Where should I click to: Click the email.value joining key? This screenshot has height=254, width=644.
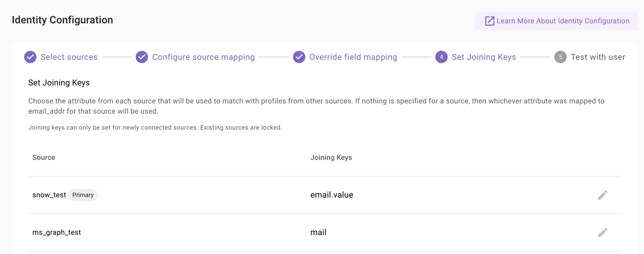pyautogui.click(x=332, y=195)
